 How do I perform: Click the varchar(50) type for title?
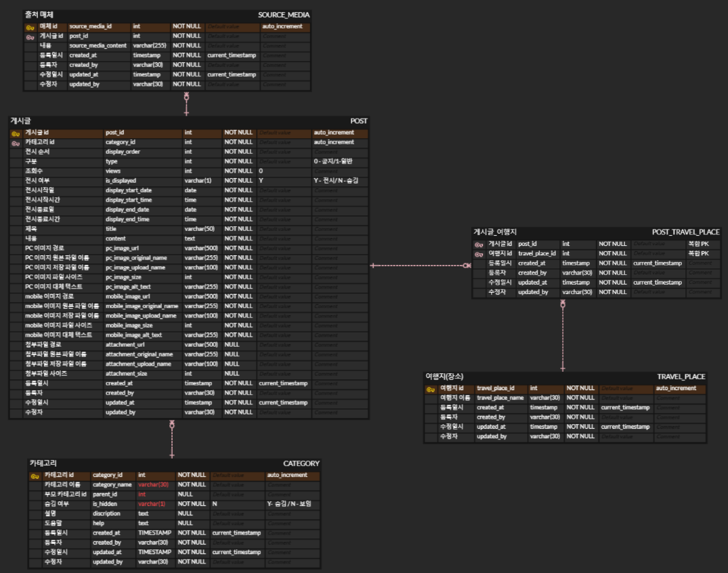(200, 229)
